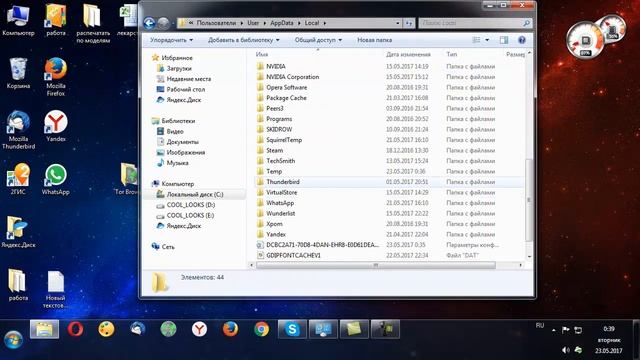
Task: Launch Yandex browser from the taskbar
Action: [199, 329]
